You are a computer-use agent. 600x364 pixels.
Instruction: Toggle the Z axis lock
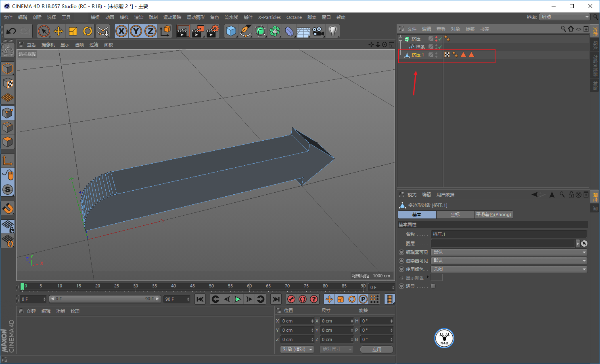click(x=151, y=31)
